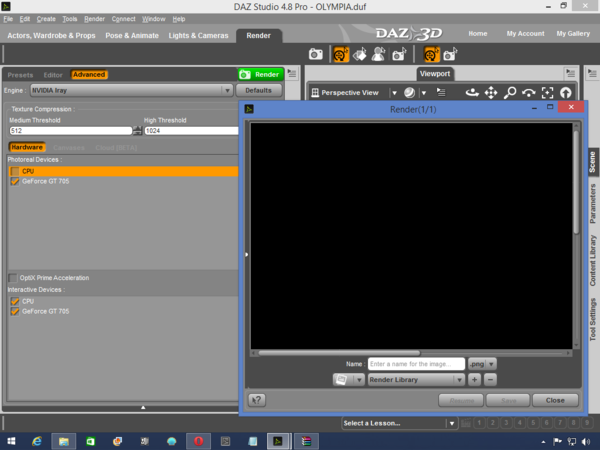Open the Render Library location dropdown
Image resolution: width=600 pixels, height=450 pixels.
pos(416,380)
